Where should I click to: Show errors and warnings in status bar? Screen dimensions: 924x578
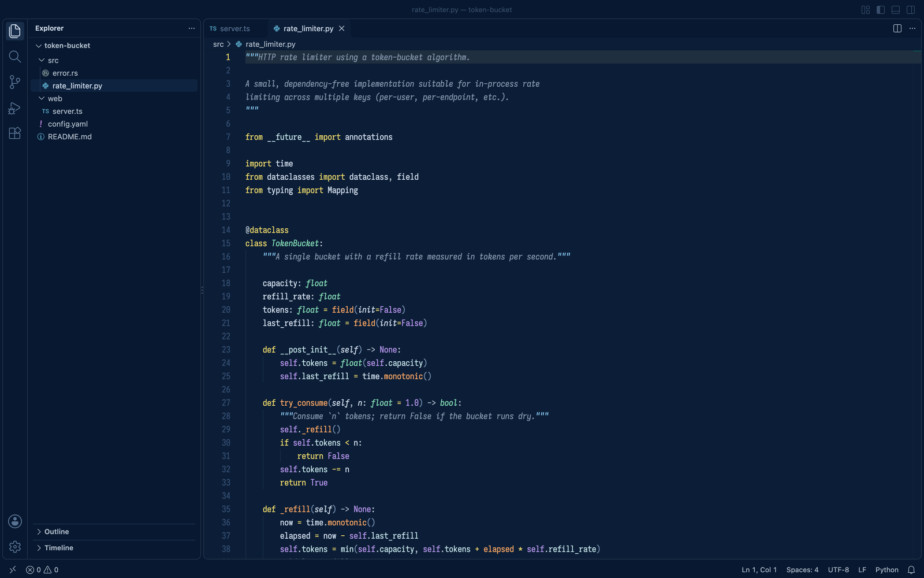(42, 570)
